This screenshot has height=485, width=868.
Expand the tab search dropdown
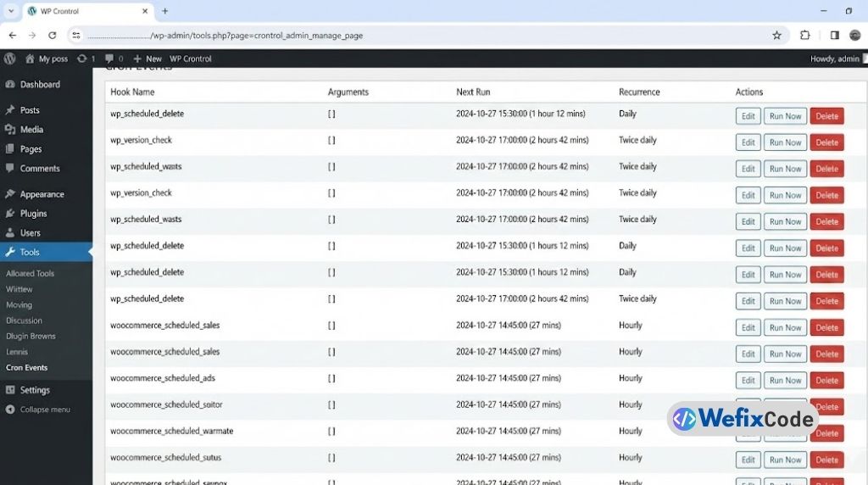click(11, 11)
